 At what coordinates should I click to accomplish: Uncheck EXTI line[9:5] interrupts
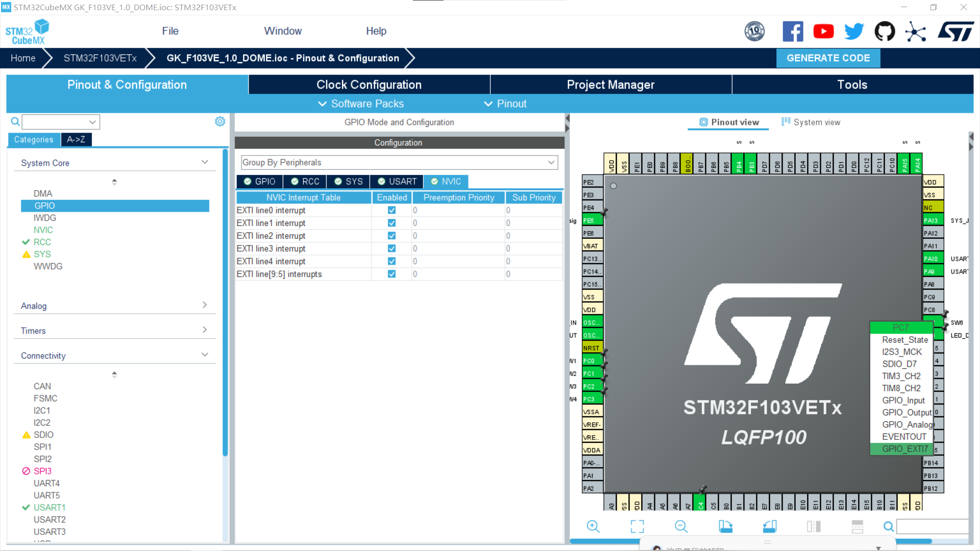[x=391, y=274]
